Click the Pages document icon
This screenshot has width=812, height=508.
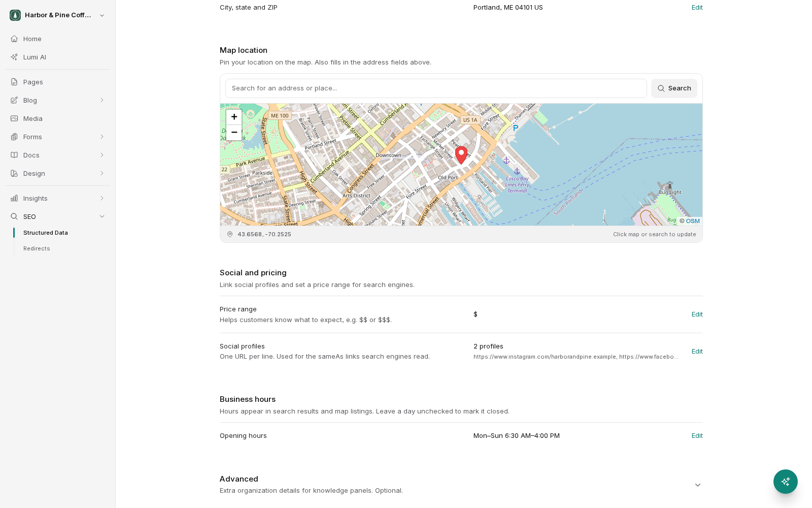[14, 82]
